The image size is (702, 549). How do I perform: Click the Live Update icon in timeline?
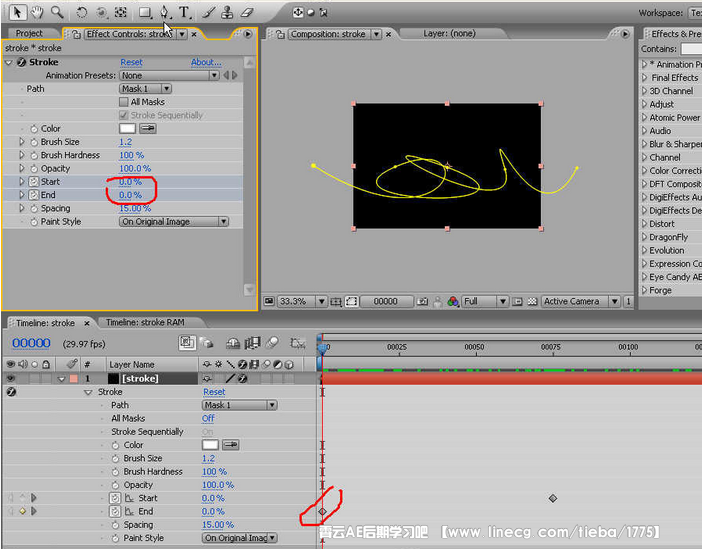pos(187,343)
